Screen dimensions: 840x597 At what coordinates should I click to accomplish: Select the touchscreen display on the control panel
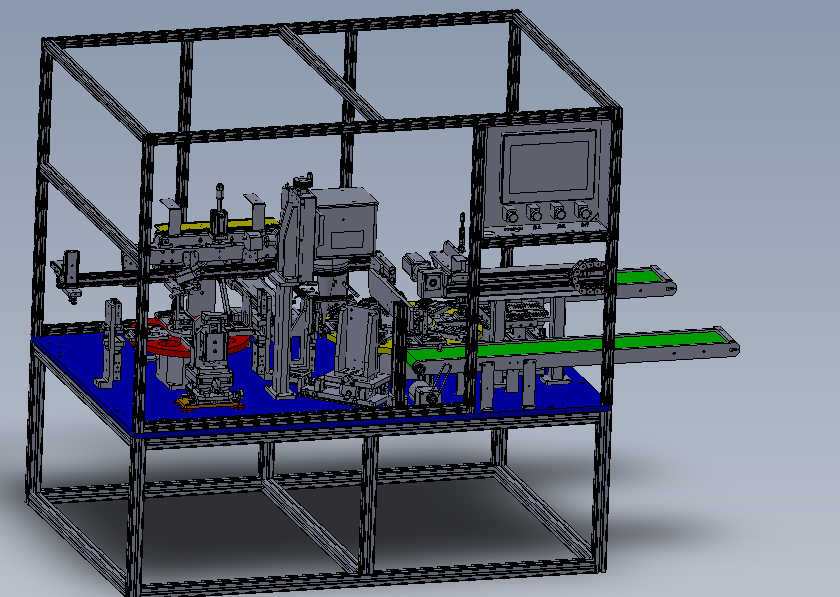pyautogui.click(x=549, y=166)
